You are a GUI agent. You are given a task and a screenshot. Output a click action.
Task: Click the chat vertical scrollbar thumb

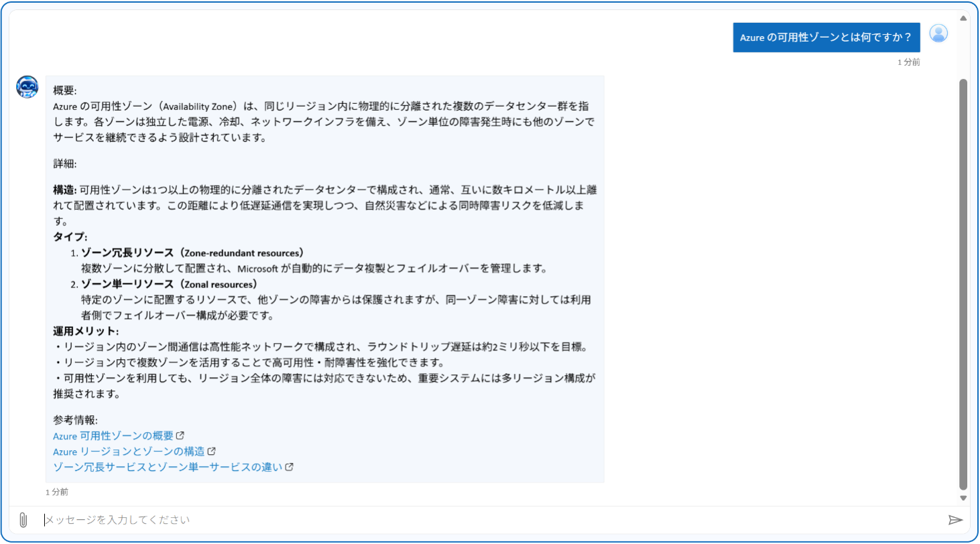click(964, 285)
